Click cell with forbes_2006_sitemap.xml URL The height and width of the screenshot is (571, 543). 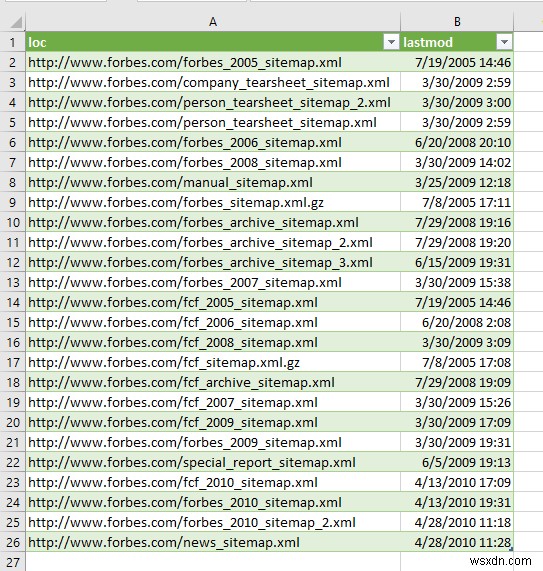213,142
